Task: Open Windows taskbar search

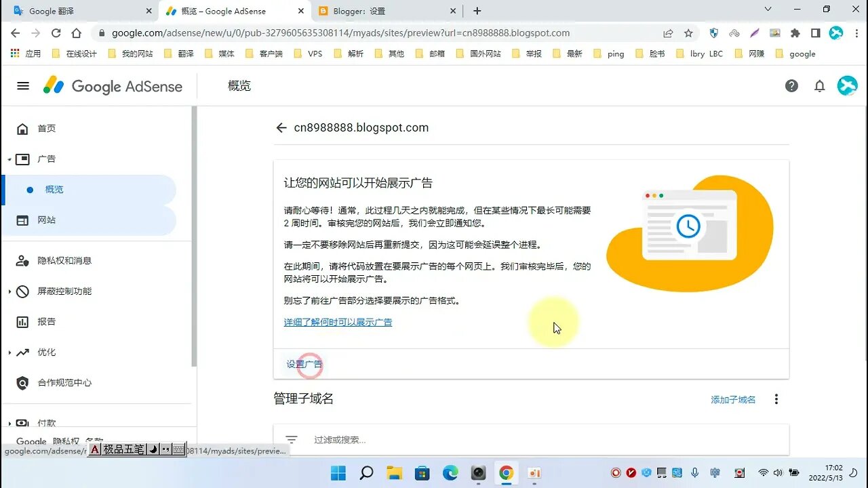Action: click(x=366, y=472)
